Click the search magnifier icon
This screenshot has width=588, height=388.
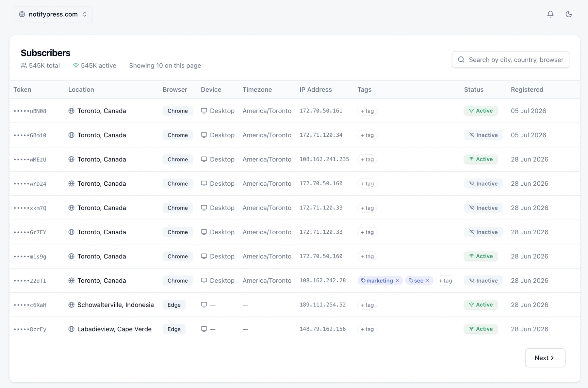click(x=461, y=60)
